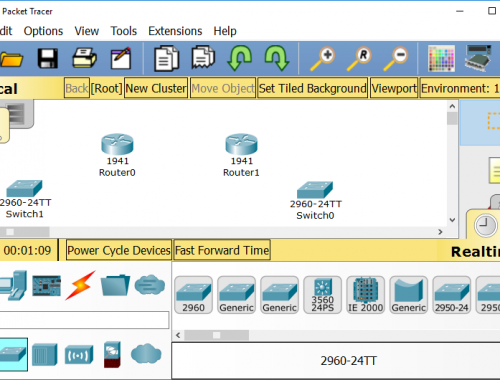Click Power Cycle Devices button
The image size is (500, 380).
119,250
